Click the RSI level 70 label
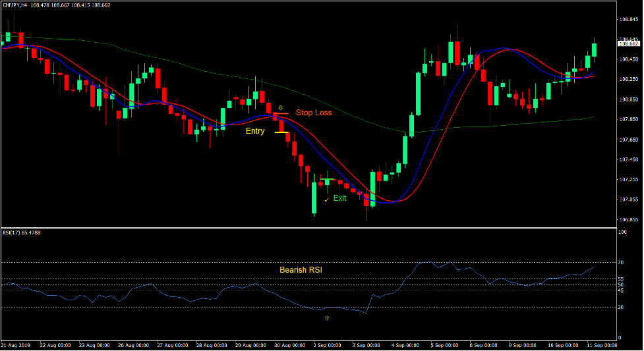The width and height of the screenshot is (644, 351). pos(620,262)
